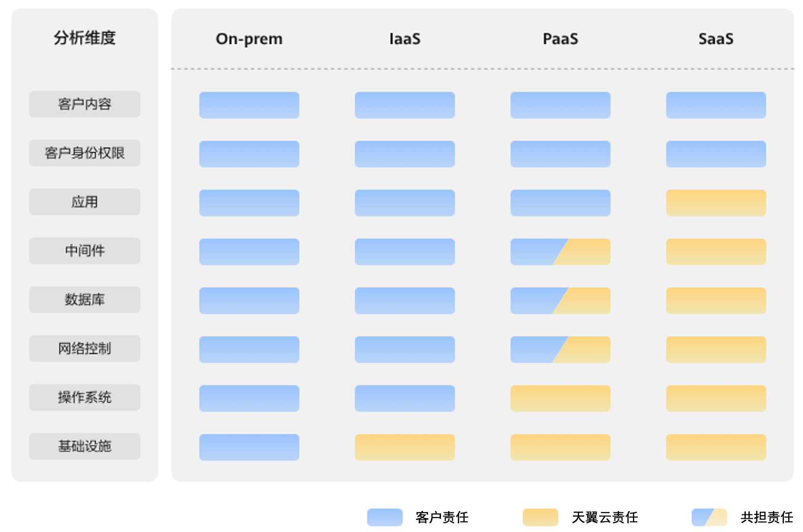Screen dimensions: 803x532
Task: Click the 应用 dimension label
Action: [85, 202]
